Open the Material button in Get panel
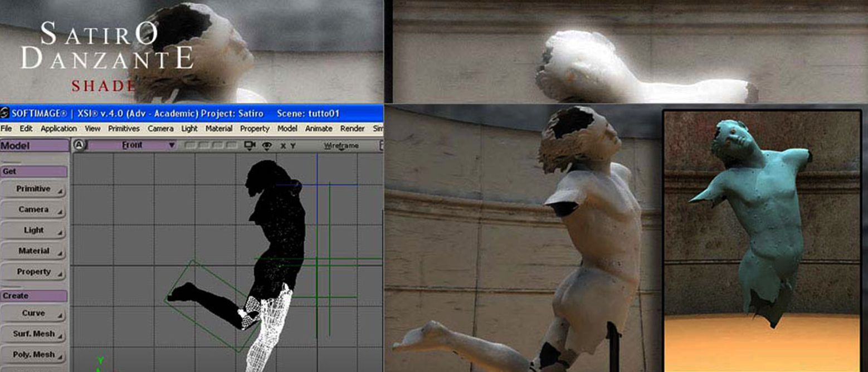The image size is (868, 372). coord(33,251)
